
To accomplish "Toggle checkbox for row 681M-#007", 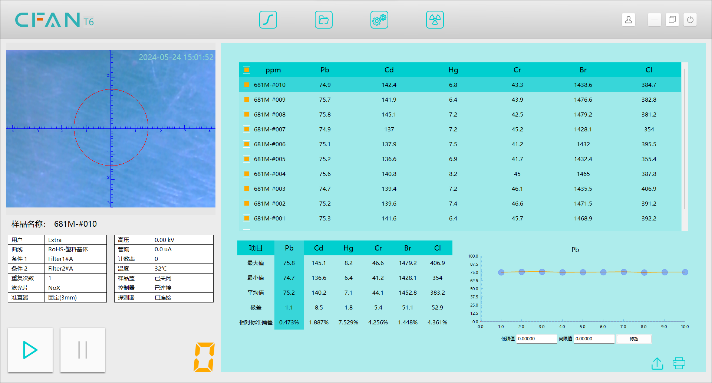I will point(247,129).
